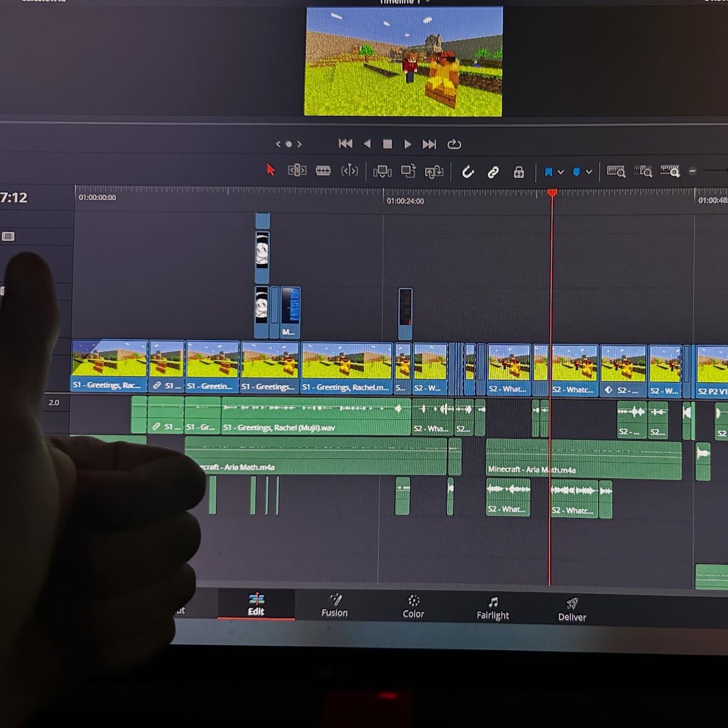Enable the Dynamic Trim mode tool
The width and height of the screenshot is (728, 728).
pyautogui.click(x=349, y=171)
